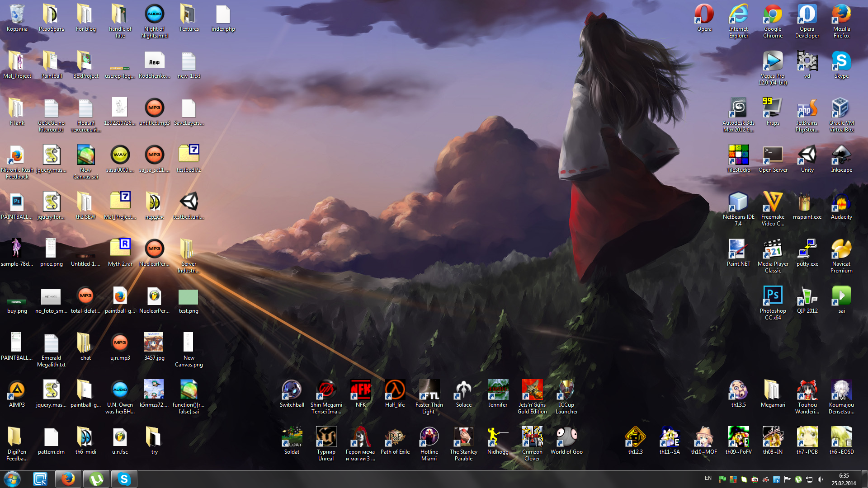
Task: Open the Half_life game shortcut
Action: click(x=395, y=390)
